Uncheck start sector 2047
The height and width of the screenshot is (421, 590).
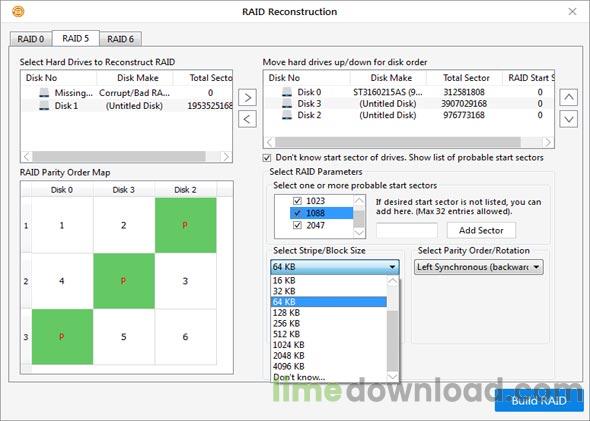pyautogui.click(x=297, y=225)
